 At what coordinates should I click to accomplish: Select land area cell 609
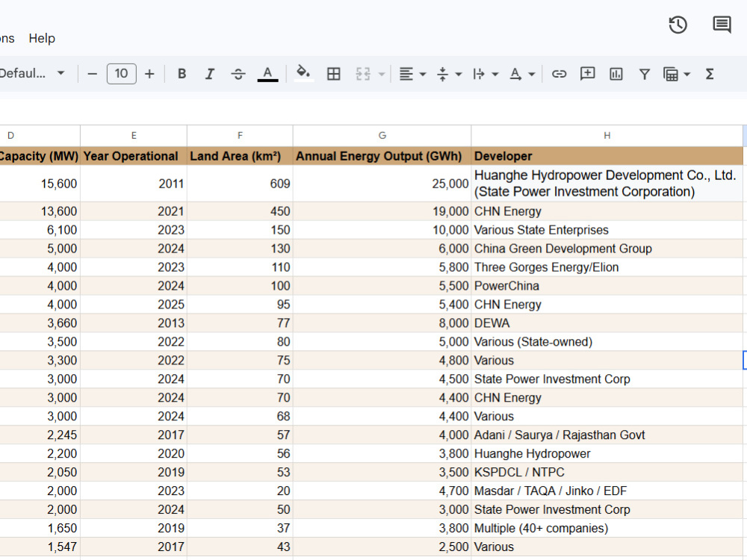point(240,184)
